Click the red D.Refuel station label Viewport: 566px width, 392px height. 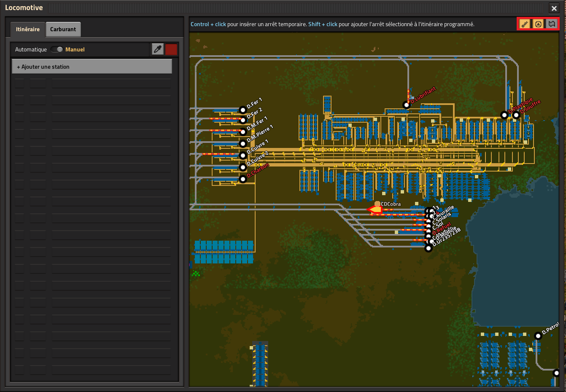pyautogui.click(x=442, y=228)
